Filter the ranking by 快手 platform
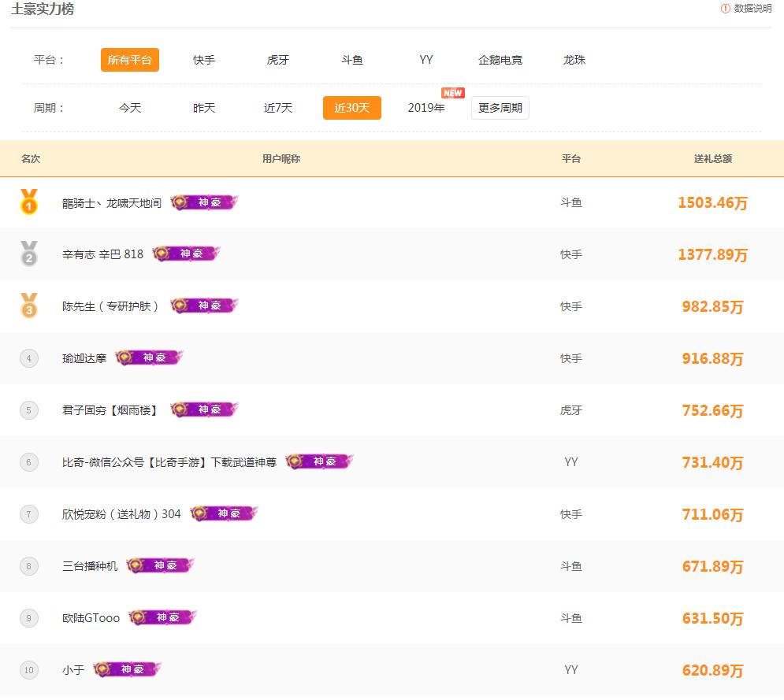This screenshot has width=784, height=700. pos(204,60)
